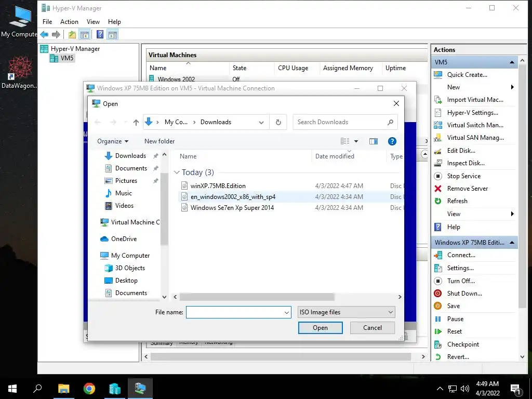Open File menu in Hyper-V Manager

tap(47, 22)
